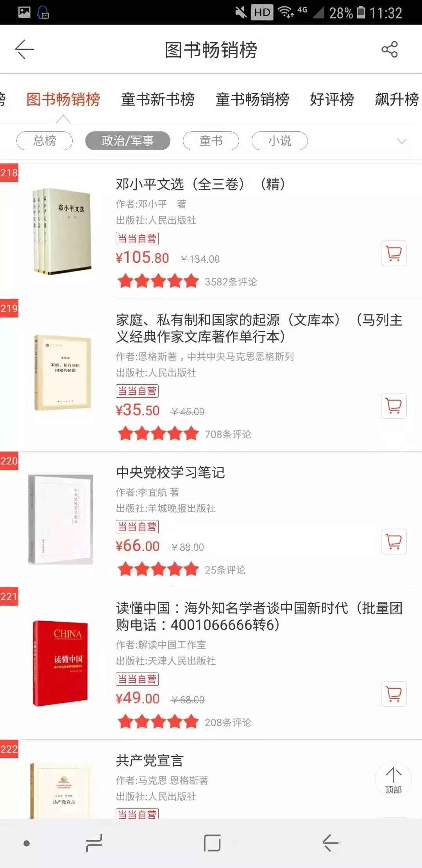422x868 pixels.
Task: Select the 小说 filter chip
Action: click(x=280, y=141)
